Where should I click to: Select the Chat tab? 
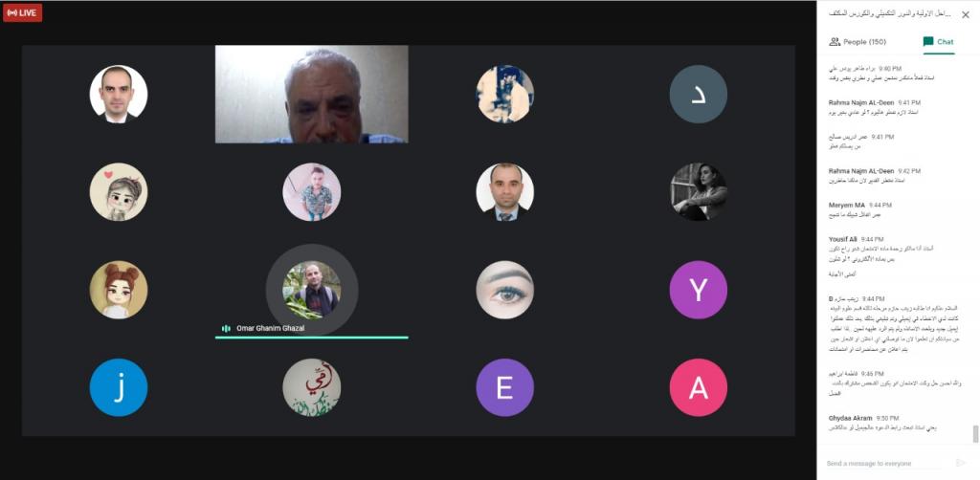938,42
